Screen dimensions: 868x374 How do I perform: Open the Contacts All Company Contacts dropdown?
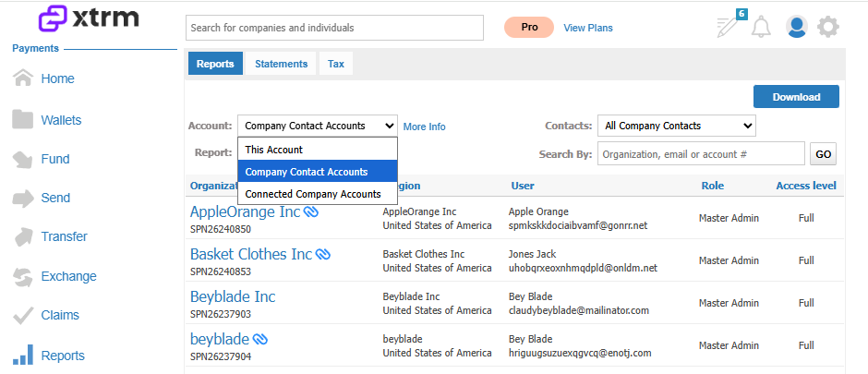677,126
